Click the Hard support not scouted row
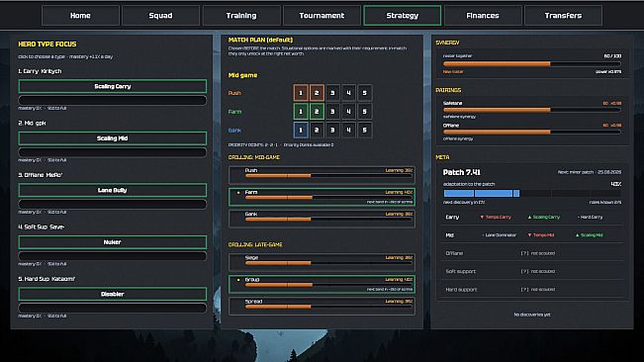 pyautogui.click(x=532, y=290)
